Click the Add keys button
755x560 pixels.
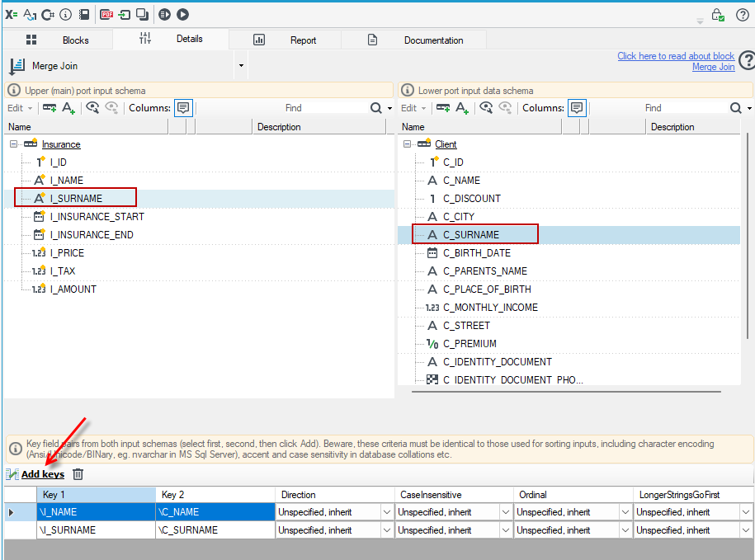point(42,474)
